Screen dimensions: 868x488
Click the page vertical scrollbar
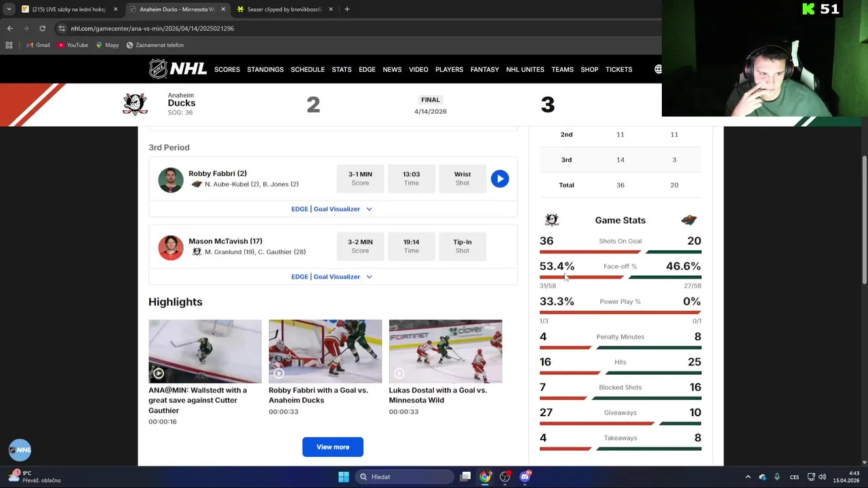click(864, 220)
